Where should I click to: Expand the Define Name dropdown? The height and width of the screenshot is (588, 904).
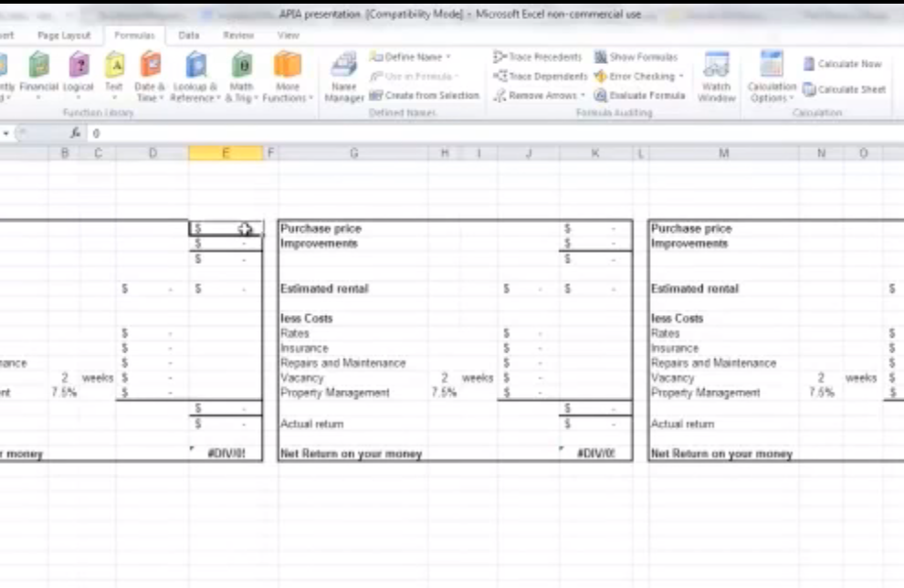[x=411, y=57]
